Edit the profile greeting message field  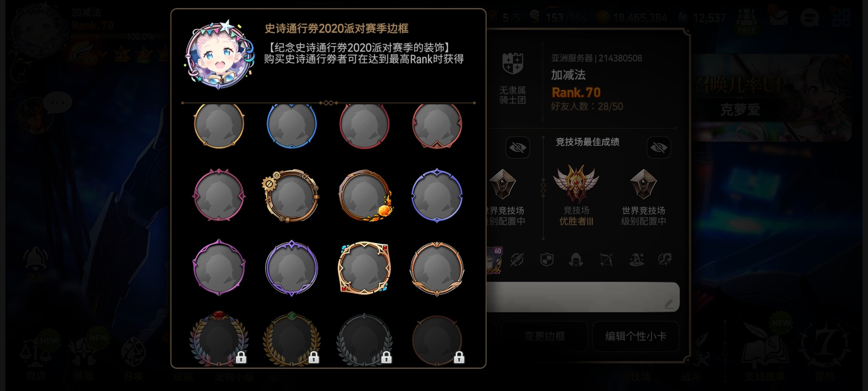click(583, 297)
